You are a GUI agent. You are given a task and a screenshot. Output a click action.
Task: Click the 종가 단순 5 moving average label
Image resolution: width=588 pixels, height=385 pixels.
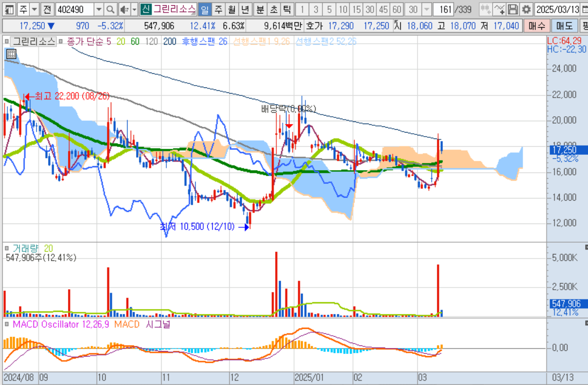click(89, 41)
